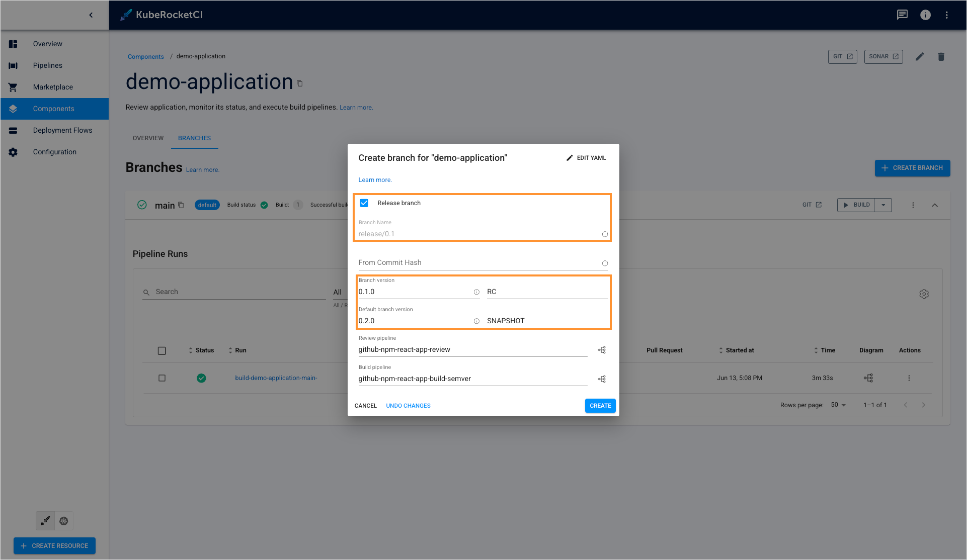The image size is (967, 560).
Task: Click the CREATE button in dialog
Action: coord(600,406)
